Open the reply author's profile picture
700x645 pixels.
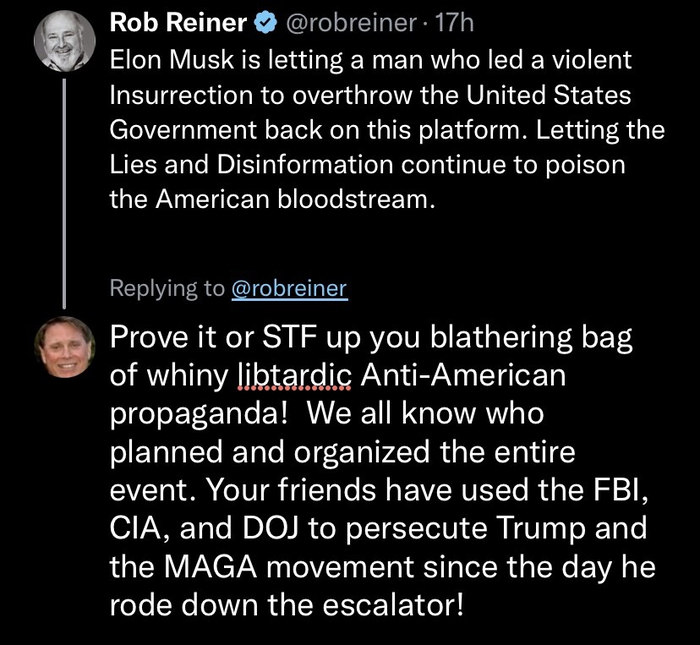[x=65, y=347]
